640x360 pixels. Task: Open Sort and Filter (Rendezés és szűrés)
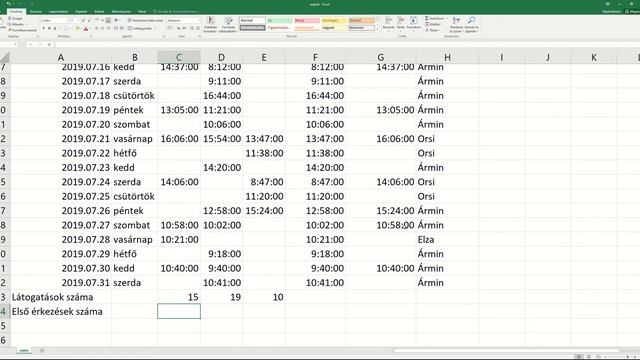tap(456, 24)
